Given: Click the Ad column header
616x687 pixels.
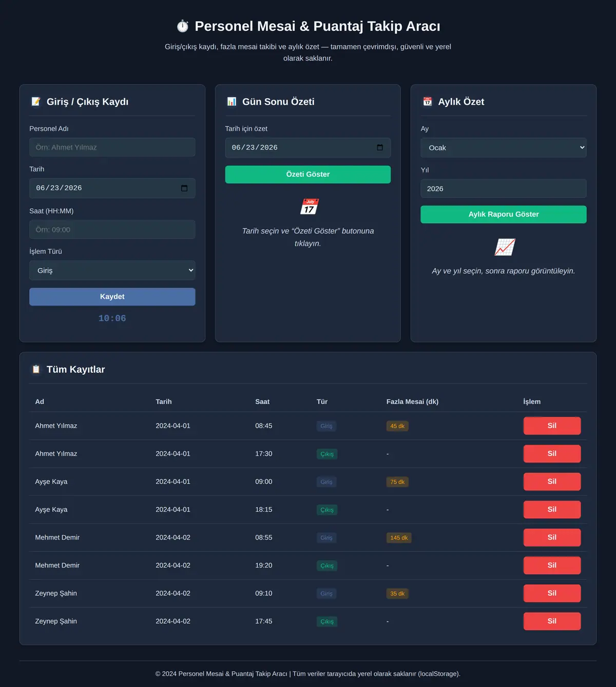Looking at the screenshot, I should [x=40, y=402].
